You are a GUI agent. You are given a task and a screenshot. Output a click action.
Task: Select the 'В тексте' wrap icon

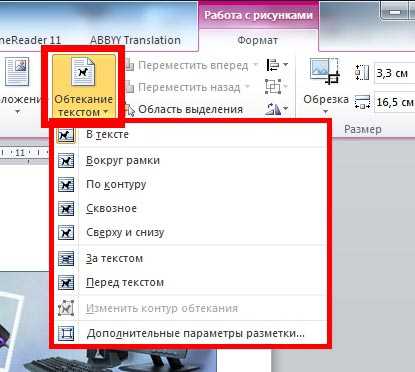66,135
